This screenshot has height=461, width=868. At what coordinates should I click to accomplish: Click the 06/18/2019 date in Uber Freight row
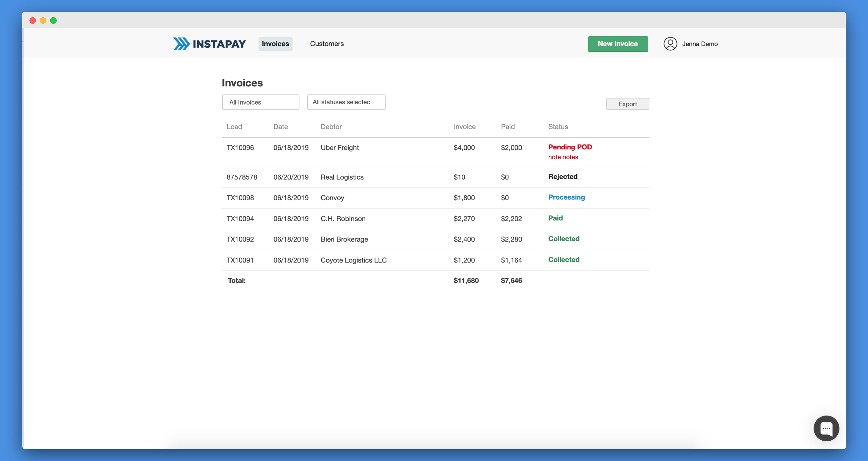[291, 148]
